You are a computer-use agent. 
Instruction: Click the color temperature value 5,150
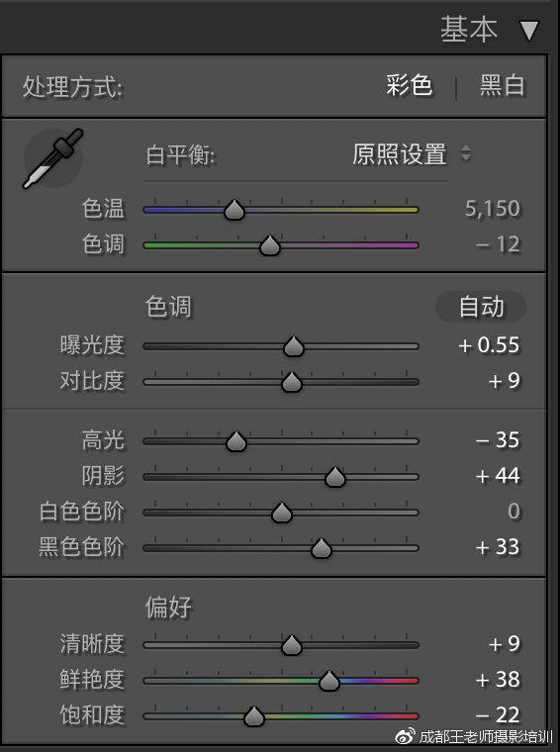click(x=493, y=209)
